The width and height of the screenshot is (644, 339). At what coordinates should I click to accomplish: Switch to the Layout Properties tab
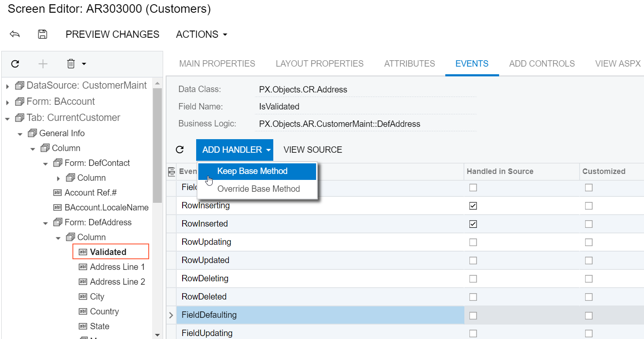tap(319, 64)
